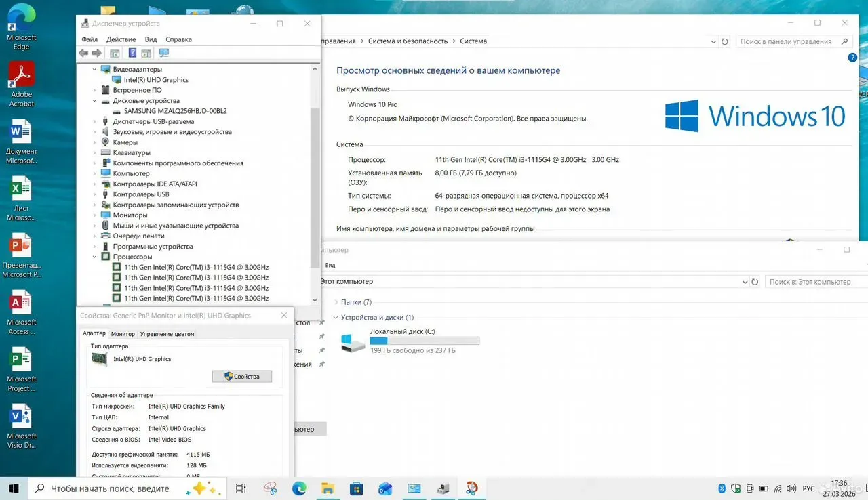Switch to the Монитор tab in properties dialog

(123, 334)
